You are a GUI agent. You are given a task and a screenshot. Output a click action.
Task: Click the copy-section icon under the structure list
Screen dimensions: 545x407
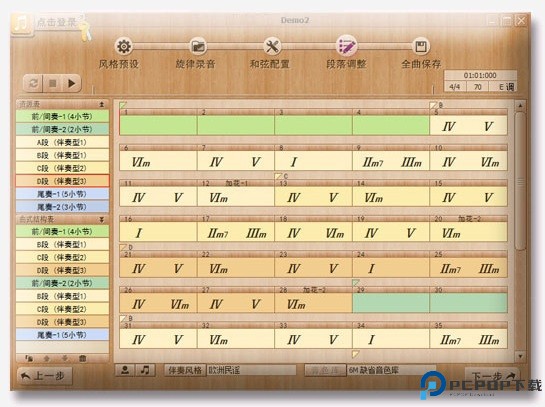coord(29,358)
